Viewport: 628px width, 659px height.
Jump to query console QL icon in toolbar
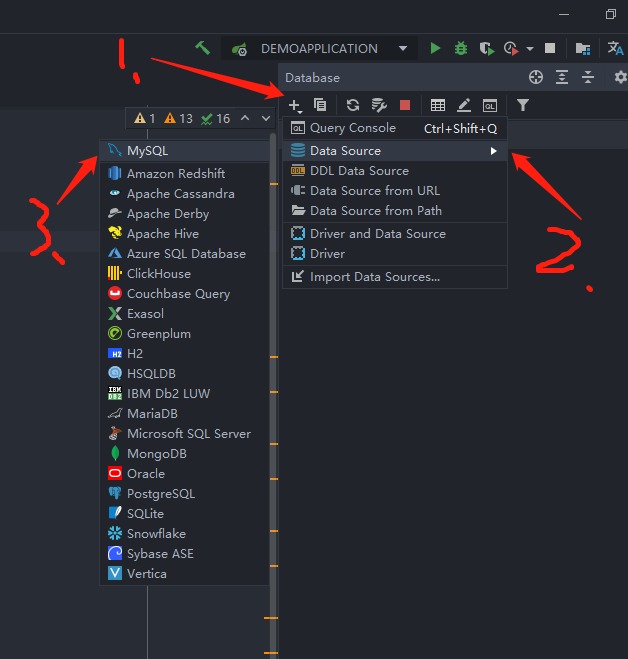click(490, 105)
